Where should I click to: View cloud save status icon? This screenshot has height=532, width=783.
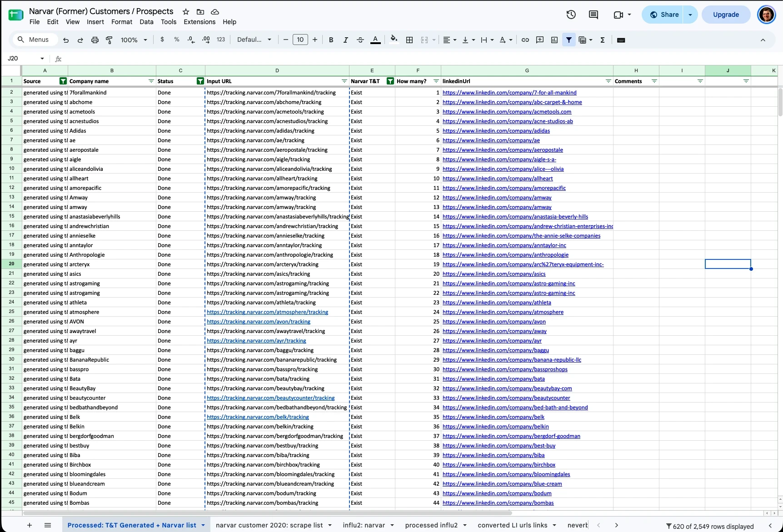(215, 12)
